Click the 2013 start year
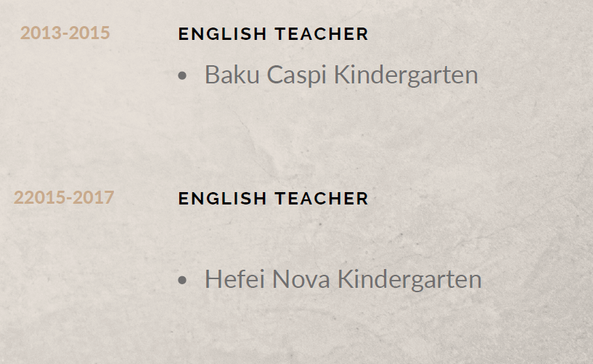 [x=41, y=33]
